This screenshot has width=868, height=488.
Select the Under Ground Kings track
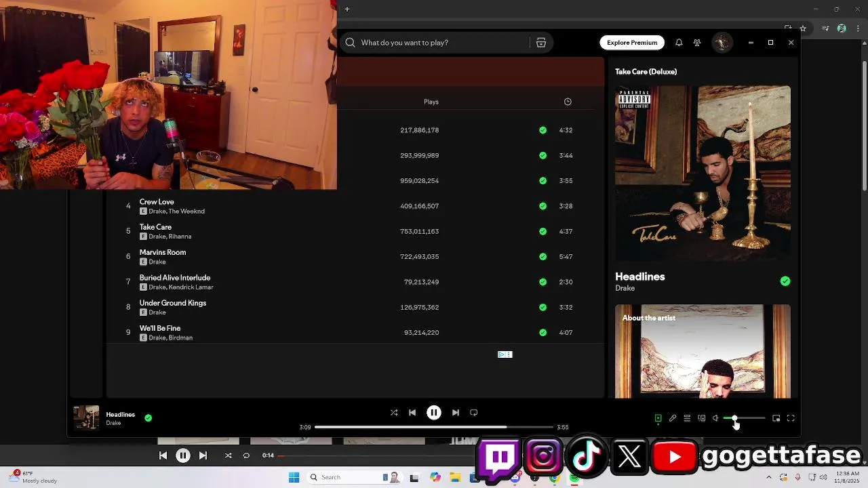click(x=173, y=303)
